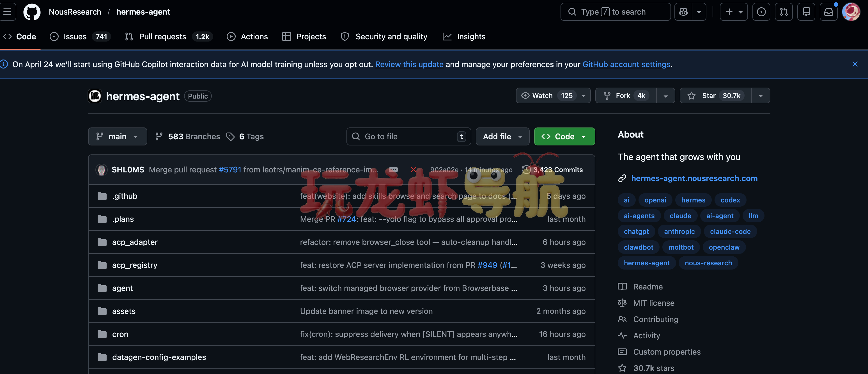Open 3,423 Commits history
This screenshot has height=374, width=868.
pyautogui.click(x=552, y=170)
